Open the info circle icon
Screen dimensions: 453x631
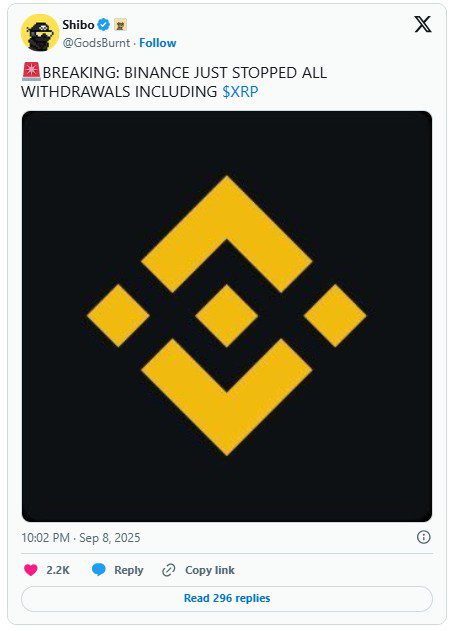click(x=424, y=537)
